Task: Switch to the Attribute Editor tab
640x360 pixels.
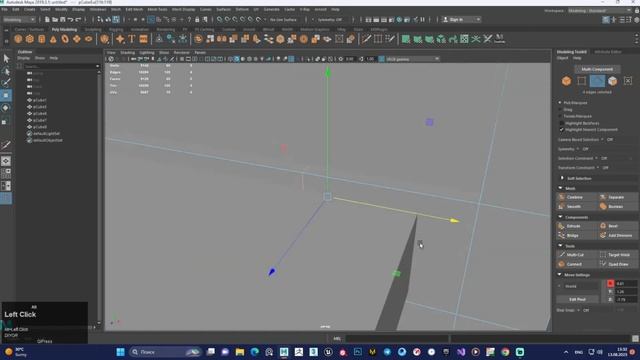Action: coord(607,52)
